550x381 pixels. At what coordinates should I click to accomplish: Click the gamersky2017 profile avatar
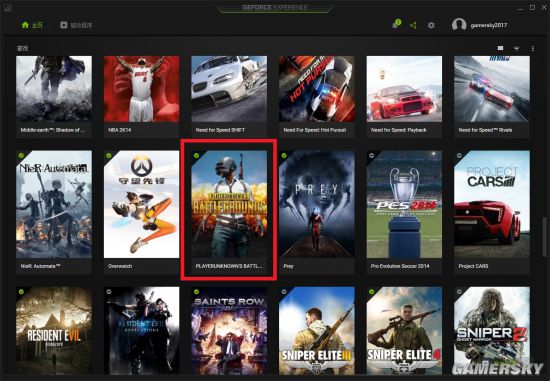tap(459, 25)
